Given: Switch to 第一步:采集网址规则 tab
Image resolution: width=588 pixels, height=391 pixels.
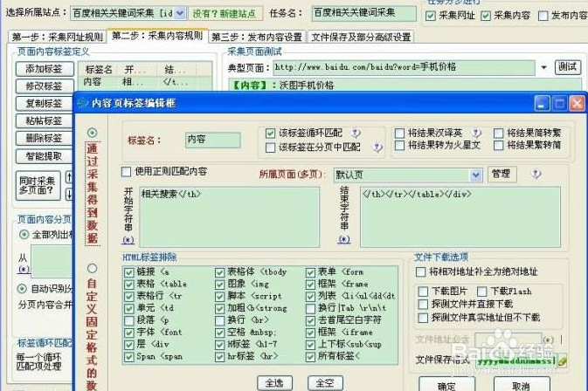Looking at the screenshot, I should pyautogui.click(x=58, y=37).
